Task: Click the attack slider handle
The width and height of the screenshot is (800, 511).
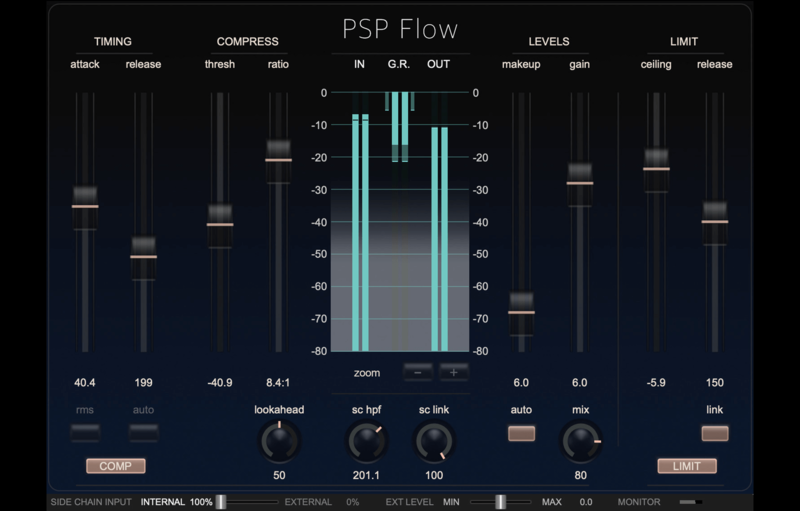Action: coord(85,207)
